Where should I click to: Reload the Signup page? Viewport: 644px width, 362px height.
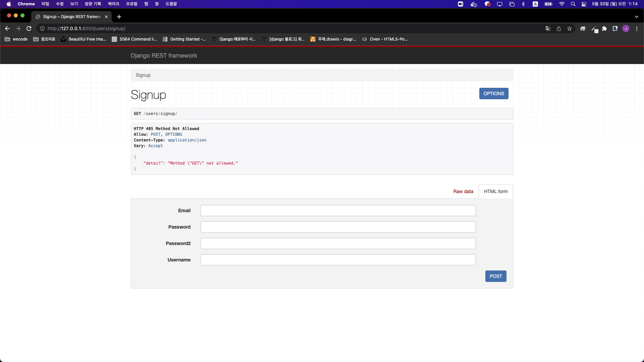click(x=29, y=29)
